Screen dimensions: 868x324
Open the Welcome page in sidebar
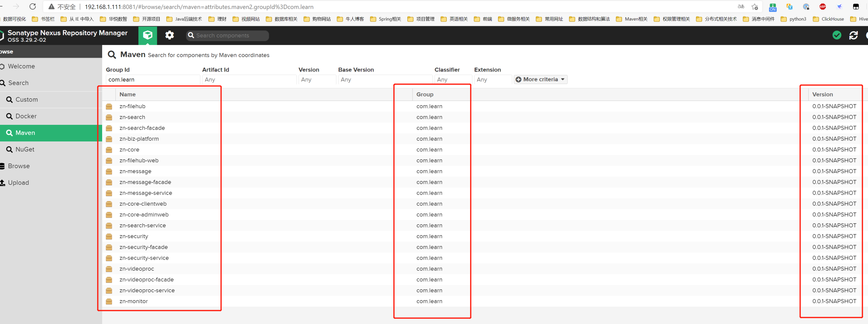coord(51,66)
